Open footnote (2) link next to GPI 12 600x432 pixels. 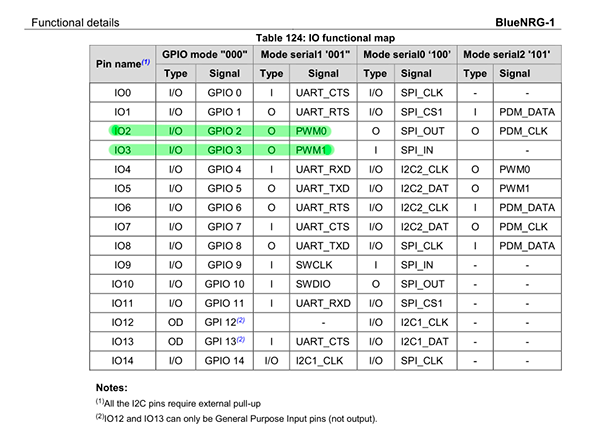point(240,320)
